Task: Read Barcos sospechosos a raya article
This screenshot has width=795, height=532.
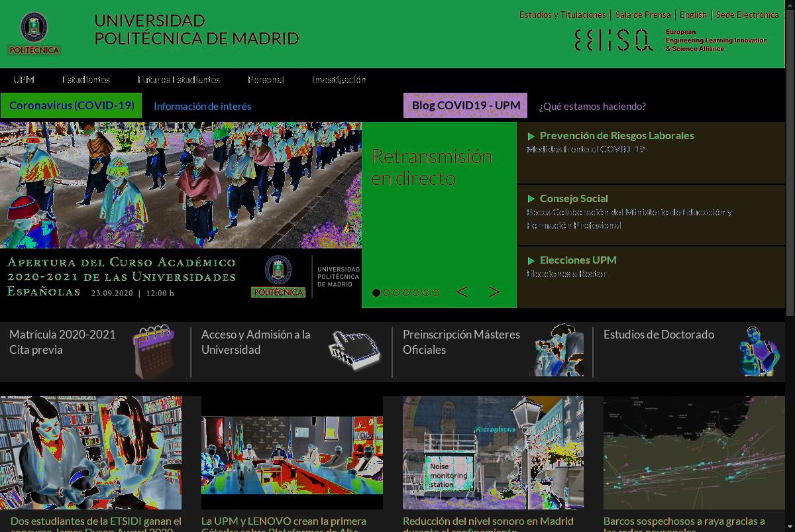Action: click(684, 524)
